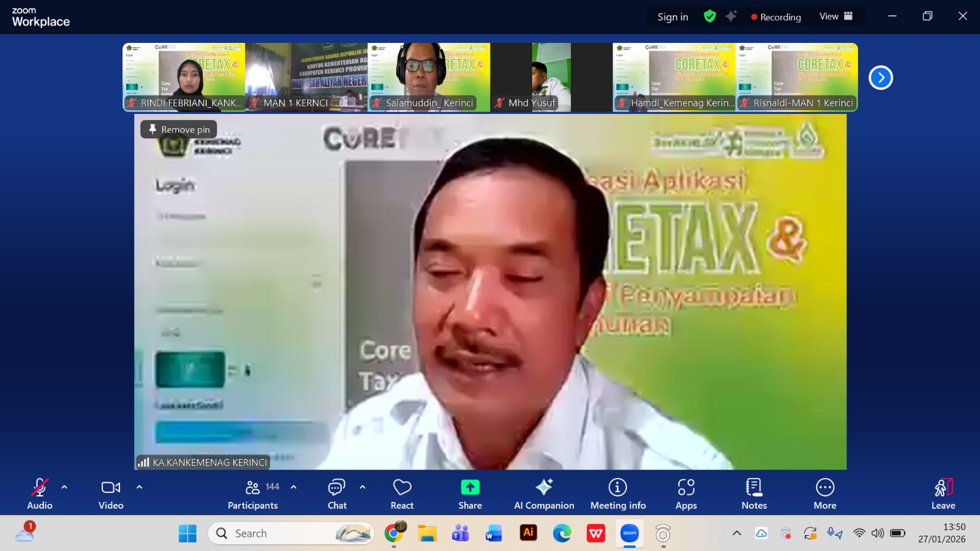Open the AI Companion panel
This screenshot has width=980, height=551.
[x=544, y=494]
